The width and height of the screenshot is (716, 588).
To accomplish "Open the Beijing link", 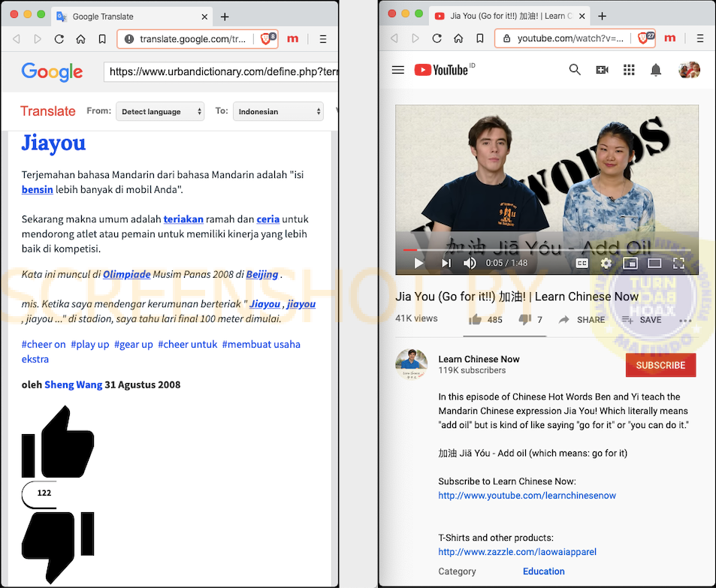I will 262,274.
